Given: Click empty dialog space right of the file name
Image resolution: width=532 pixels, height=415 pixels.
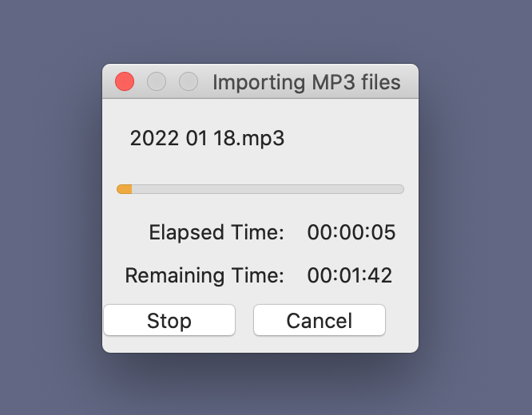Looking at the screenshot, I should [x=351, y=138].
